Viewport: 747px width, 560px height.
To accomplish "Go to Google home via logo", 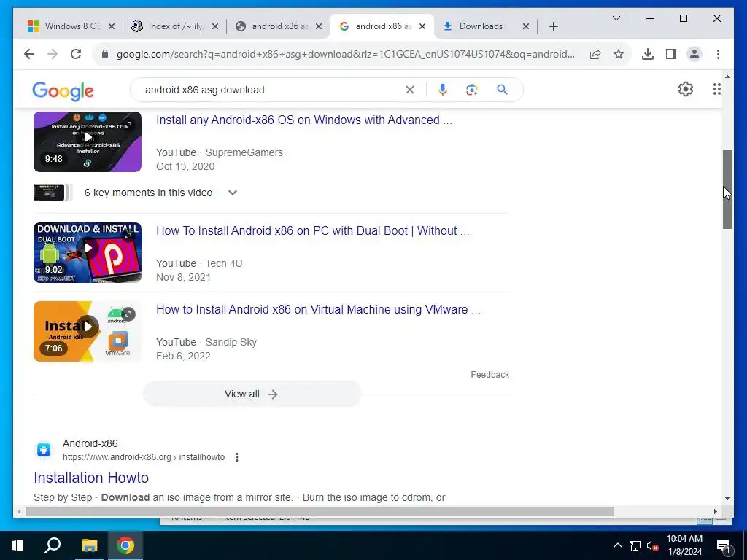I will point(63,91).
